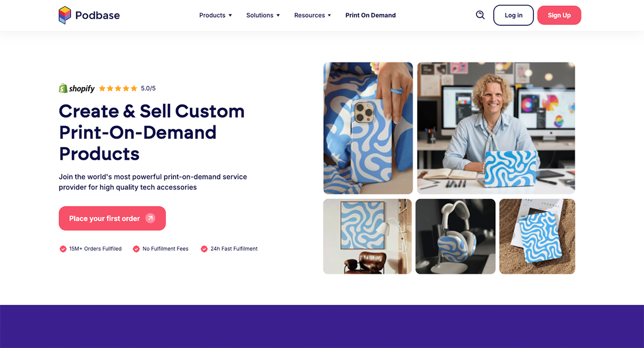Click the patterned headphones image

click(x=456, y=236)
